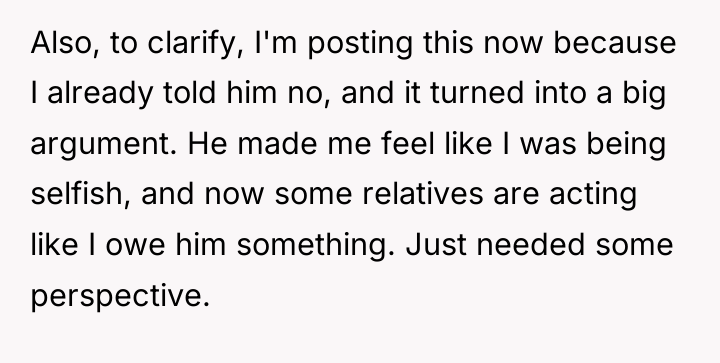Click the word "owe" in fifth line
This screenshot has width=720, height=363.
point(135,246)
